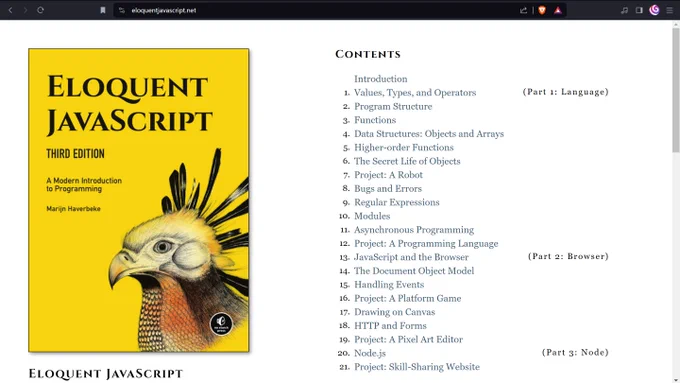This screenshot has height=383, width=680.
Task: Open Higher-order Functions chapter
Action: pos(403,147)
